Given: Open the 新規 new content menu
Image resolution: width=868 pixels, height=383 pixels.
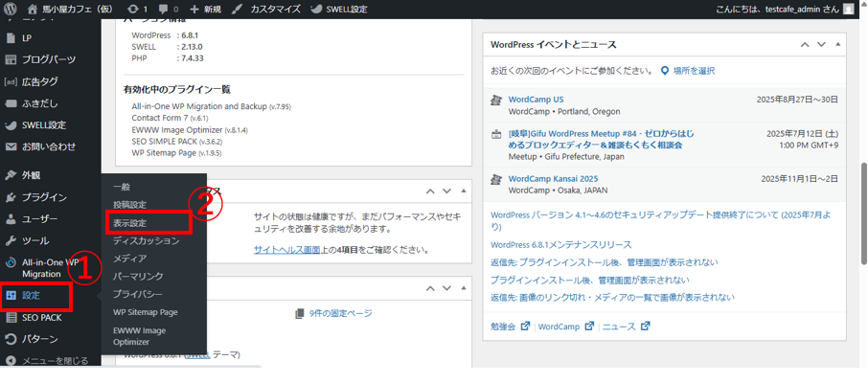Looking at the screenshot, I should pos(205,9).
